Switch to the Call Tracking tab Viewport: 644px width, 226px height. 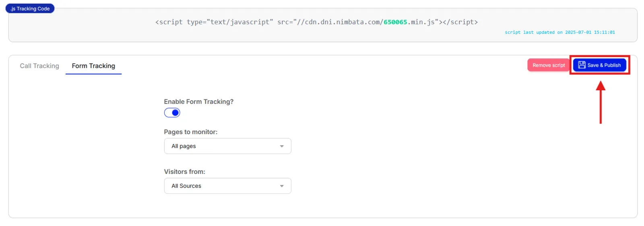click(x=39, y=66)
